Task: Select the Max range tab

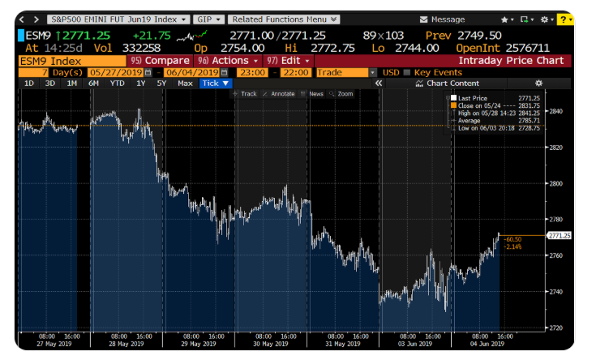Action: (x=185, y=84)
